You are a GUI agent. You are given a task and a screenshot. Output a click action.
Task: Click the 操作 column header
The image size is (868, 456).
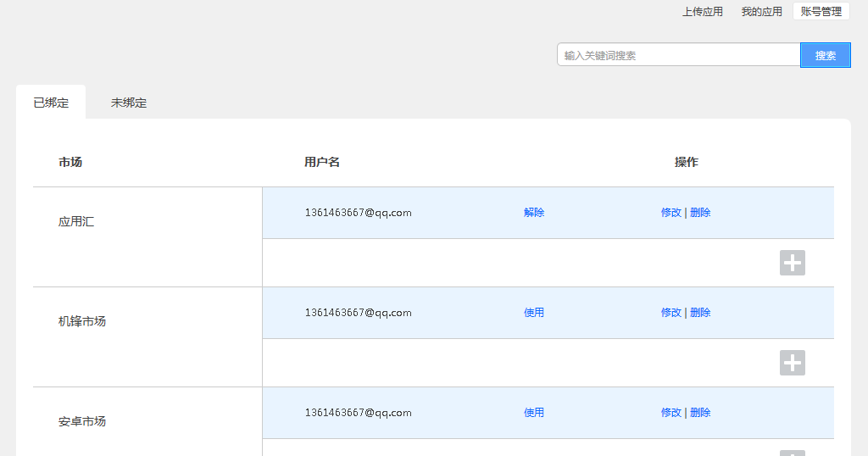click(687, 162)
